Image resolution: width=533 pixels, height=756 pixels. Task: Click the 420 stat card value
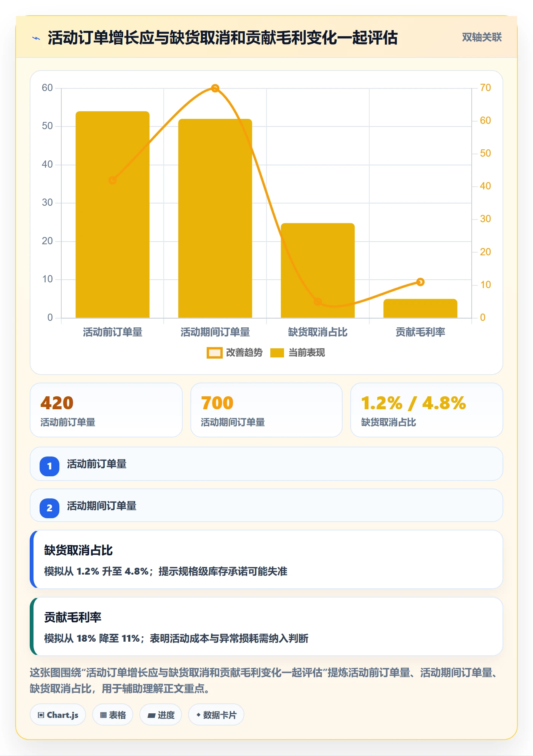[x=57, y=403]
